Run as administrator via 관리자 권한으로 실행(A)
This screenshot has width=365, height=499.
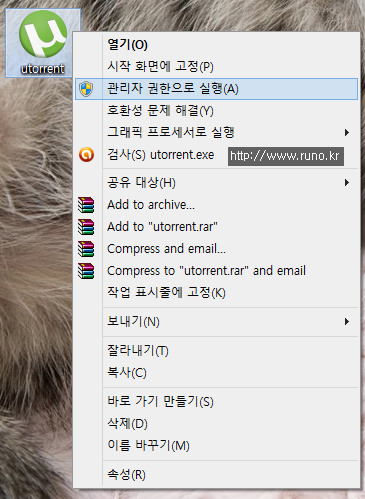point(216,89)
